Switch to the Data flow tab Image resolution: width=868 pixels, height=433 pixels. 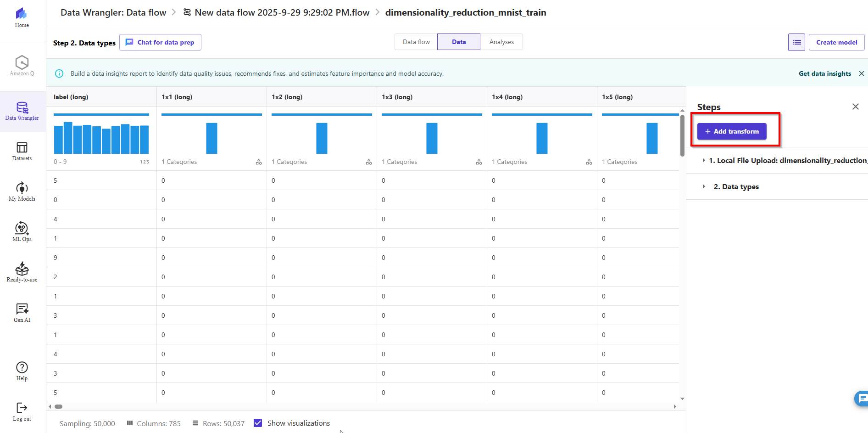pyautogui.click(x=416, y=42)
